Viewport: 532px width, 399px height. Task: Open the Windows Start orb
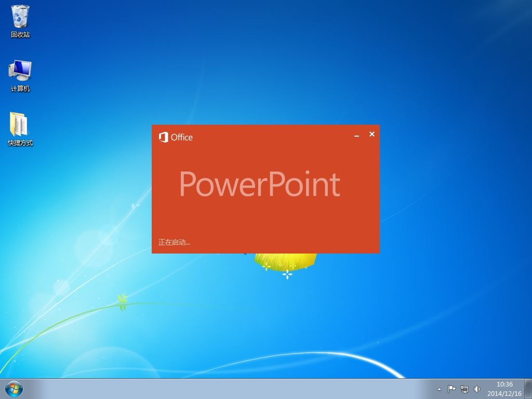tap(14, 389)
